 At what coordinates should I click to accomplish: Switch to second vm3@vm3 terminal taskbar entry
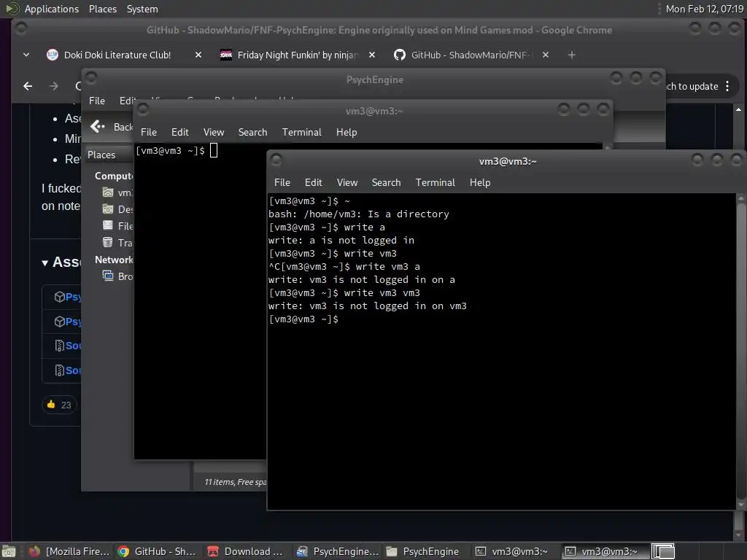coord(603,551)
